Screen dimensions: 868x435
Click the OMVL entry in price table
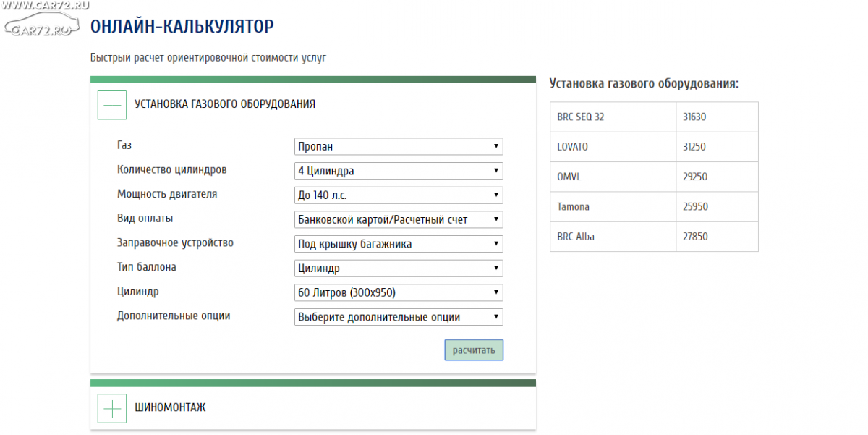(571, 177)
